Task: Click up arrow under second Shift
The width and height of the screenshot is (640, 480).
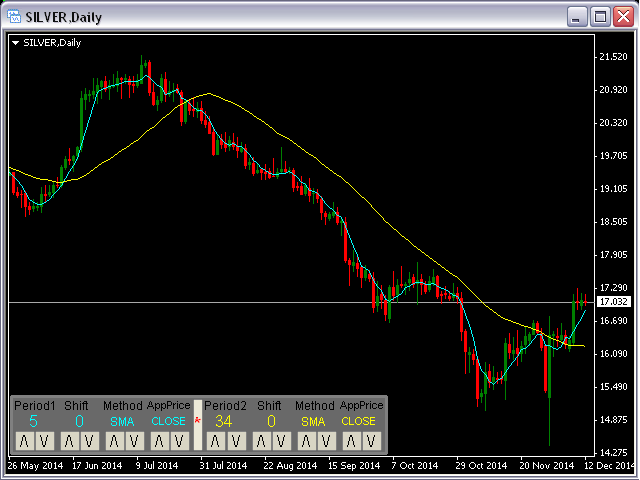Action: (x=261, y=441)
